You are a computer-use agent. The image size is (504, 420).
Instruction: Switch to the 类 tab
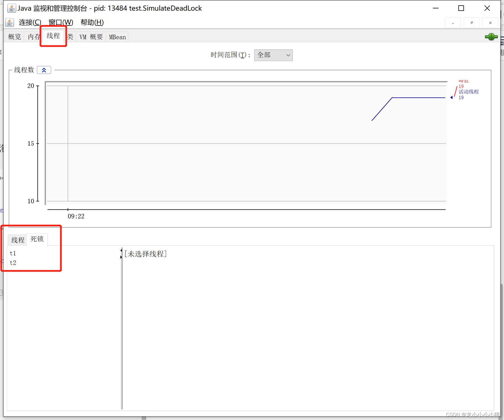(70, 37)
